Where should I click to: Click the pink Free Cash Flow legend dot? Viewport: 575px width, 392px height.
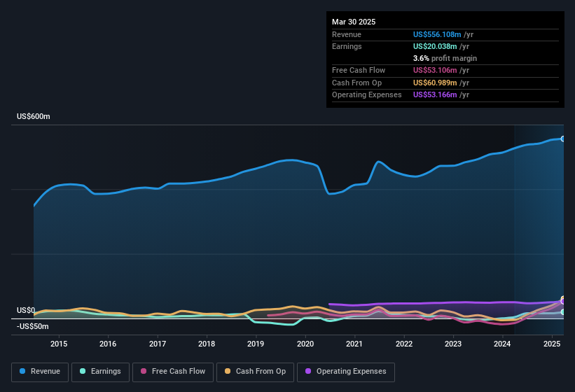(x=144, y=371)
